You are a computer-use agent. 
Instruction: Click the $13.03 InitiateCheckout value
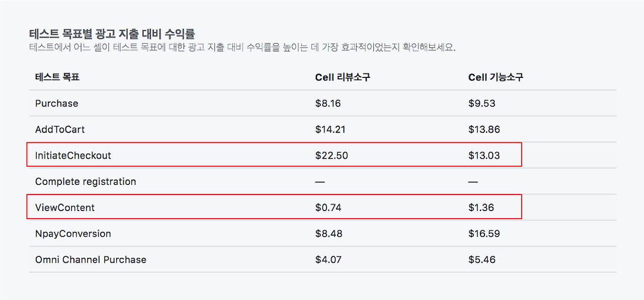point(484,156)
